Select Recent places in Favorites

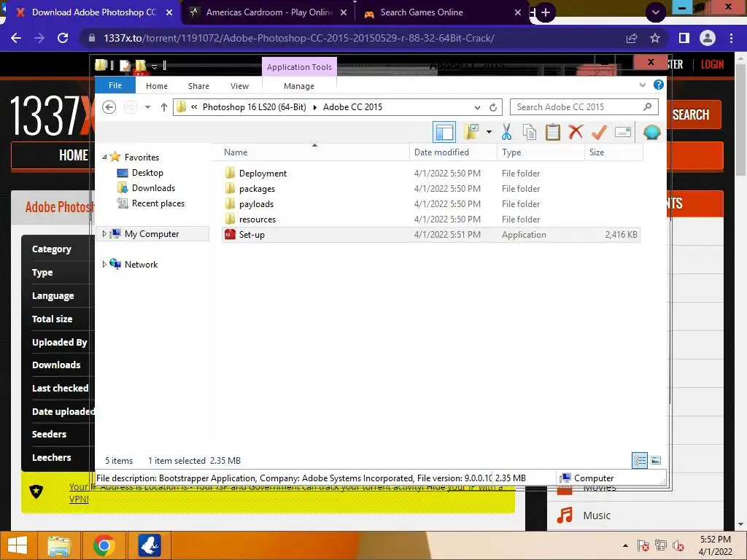(158, 203)
